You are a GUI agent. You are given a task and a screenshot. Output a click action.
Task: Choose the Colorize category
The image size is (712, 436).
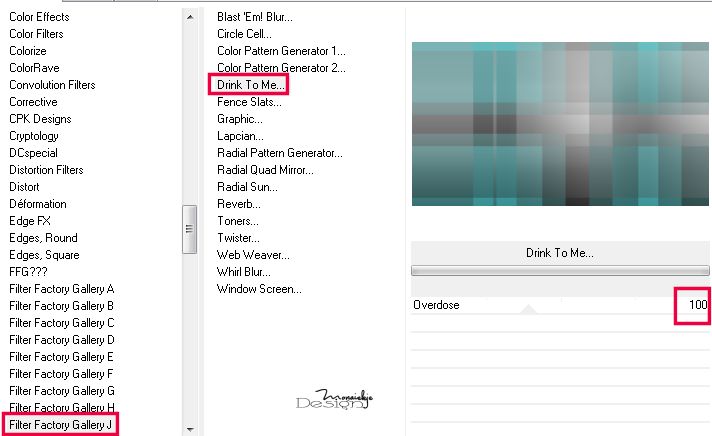pos(28,51)
